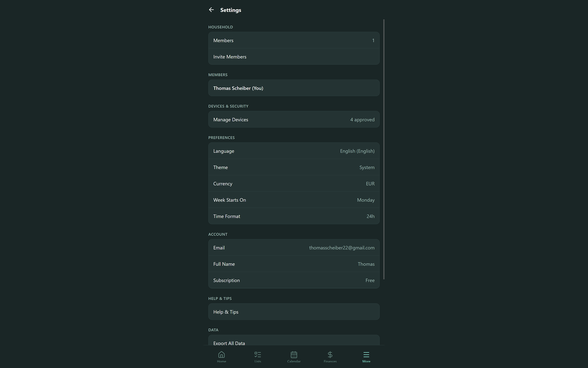Open the Lists tab icon
Viewport: 588px width, 368px height.
tap(257, 354)
